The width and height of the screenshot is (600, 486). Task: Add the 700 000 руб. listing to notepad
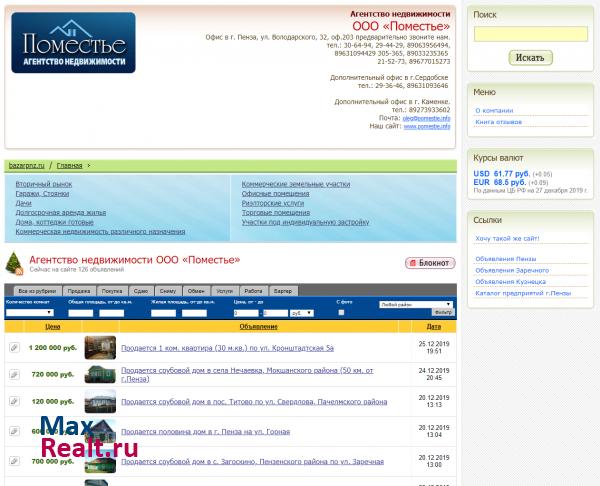[x=14, y=461]
